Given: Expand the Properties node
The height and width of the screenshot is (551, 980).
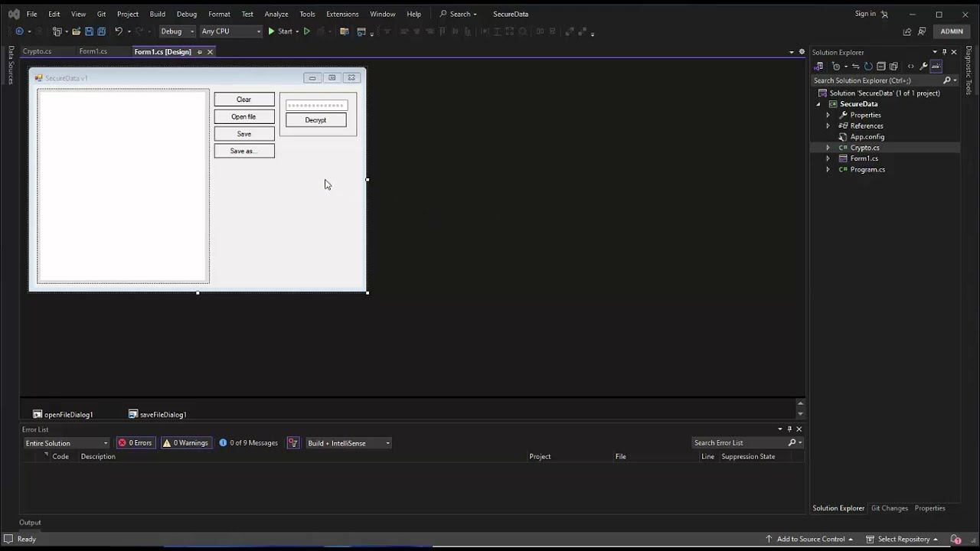Looking at the screenshot, I should pyautogui.click(x=828, y=115).
